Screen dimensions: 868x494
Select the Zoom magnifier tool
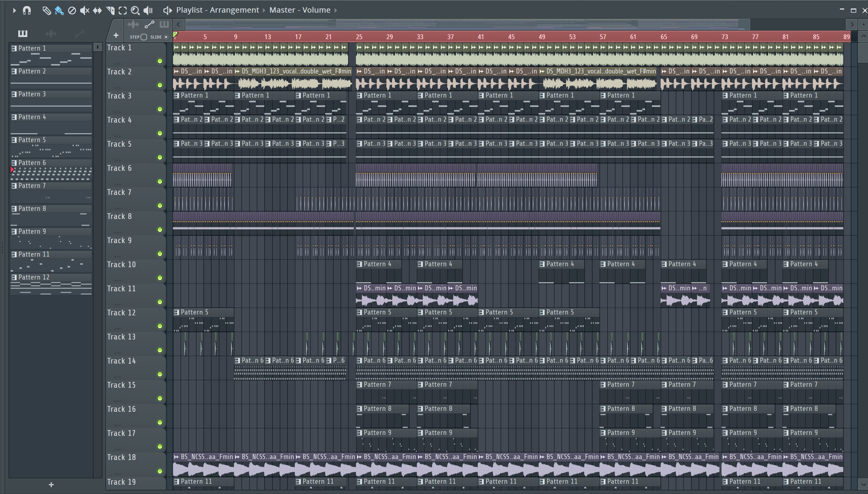coord(135,11)
